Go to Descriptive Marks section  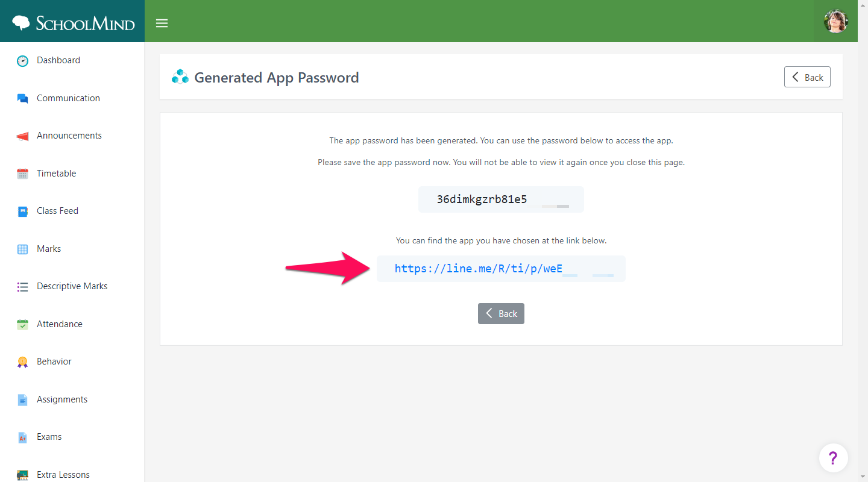click(x=72, y=286)
